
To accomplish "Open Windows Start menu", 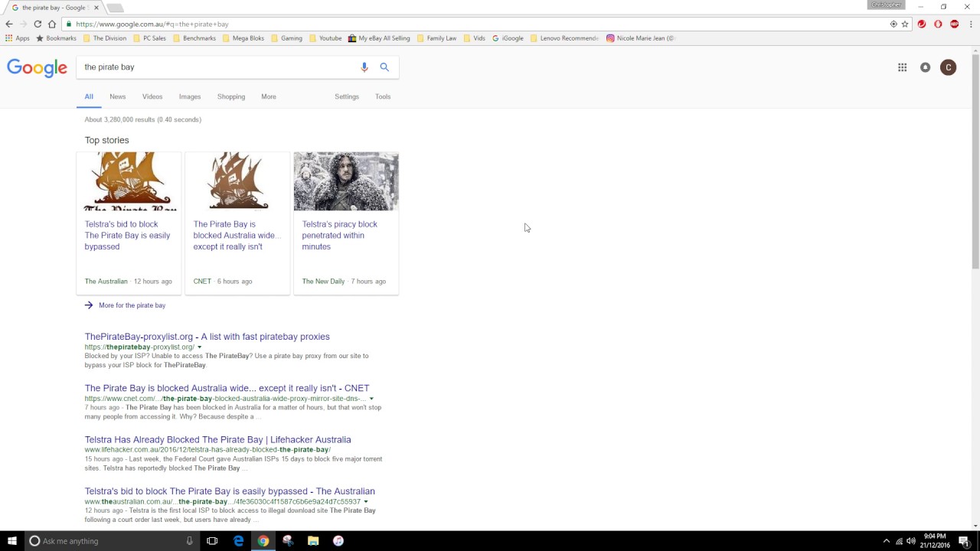I will pos(11,541).
